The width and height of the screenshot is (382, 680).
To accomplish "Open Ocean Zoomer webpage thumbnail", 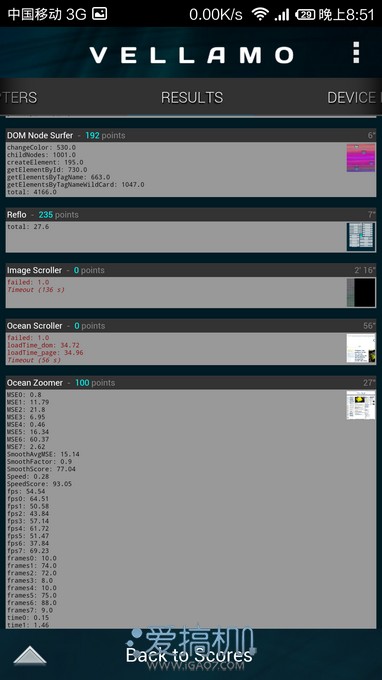I will 361,405.
